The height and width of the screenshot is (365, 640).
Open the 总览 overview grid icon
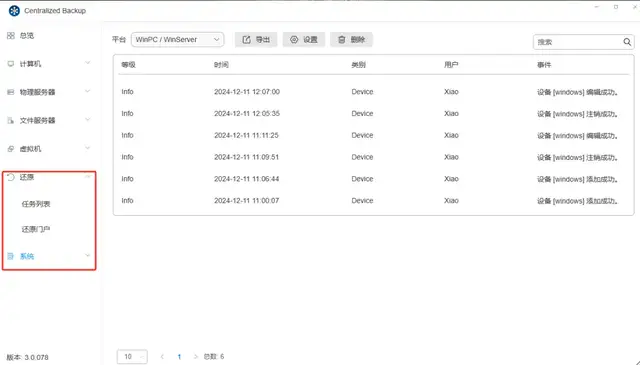pos(11,36)
